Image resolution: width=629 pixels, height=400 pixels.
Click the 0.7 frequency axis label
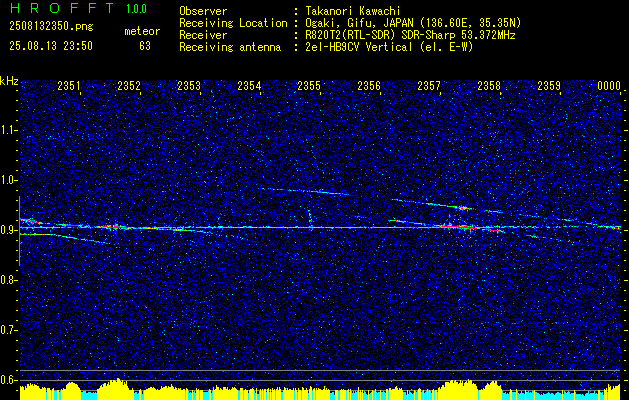8,330
